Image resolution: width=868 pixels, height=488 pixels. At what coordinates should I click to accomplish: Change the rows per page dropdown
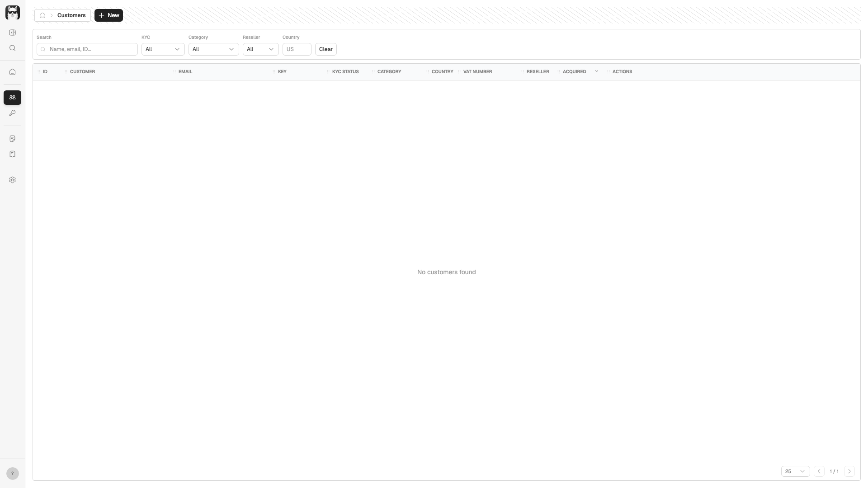[795, 471]
